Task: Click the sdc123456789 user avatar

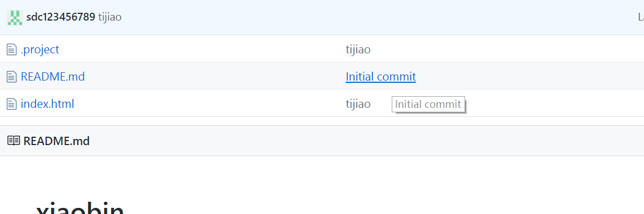Action: [15, 18]
